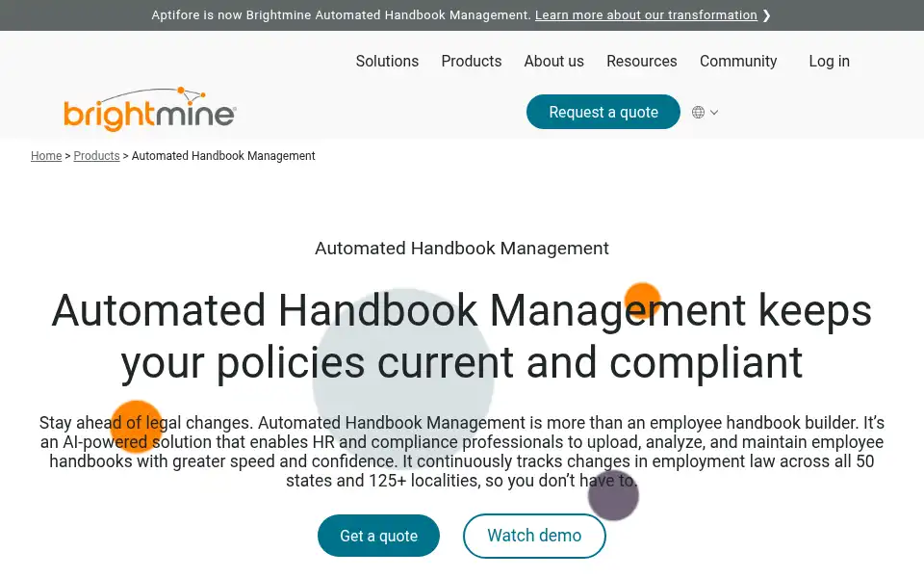Click the headline about policies current and compliant
Screen dimensions: 924x578
pyautogui.click(x=462, y=337)
